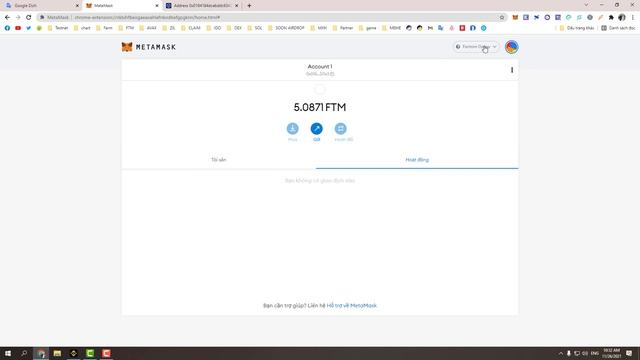
Task: Select the 5.0871 FTM balance text
Action: click(320, 107)
